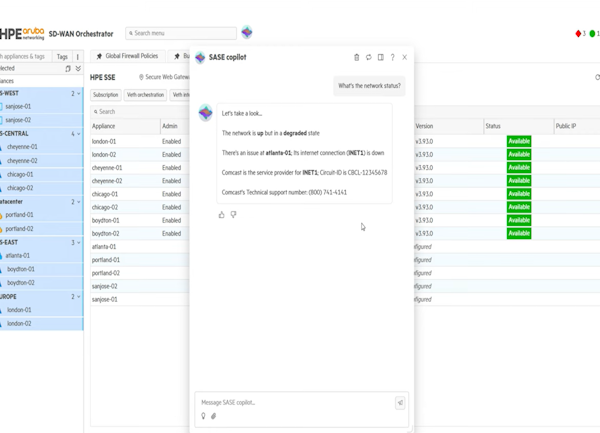
Task: Click the green status indicator
Action: [x=594, y=34]
